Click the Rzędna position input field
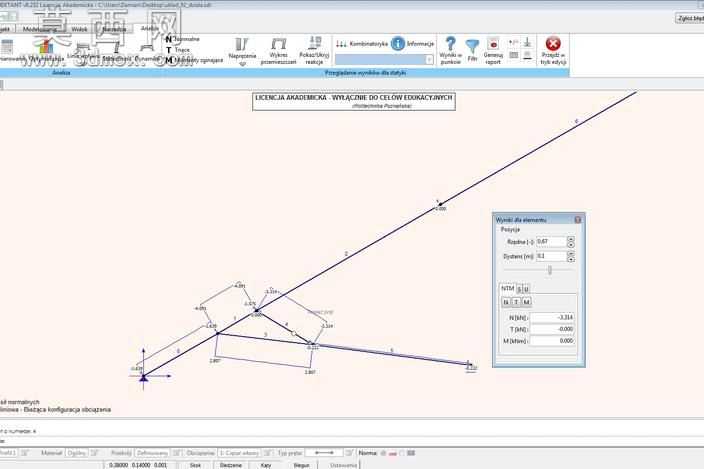Image resolution: width=704 pixels, height=469 pixels. 551,242
